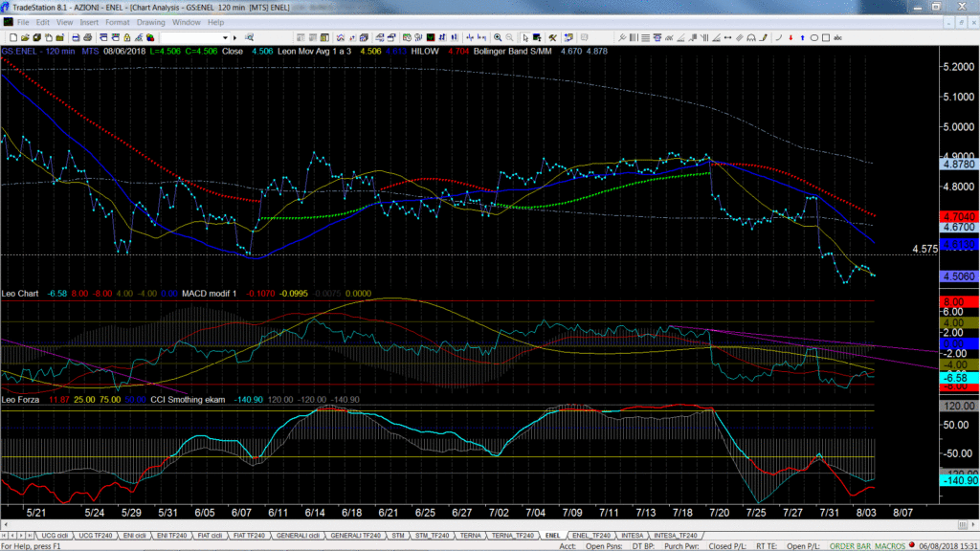Click the red 4.7040 price axis label

[x=959, y=217]
